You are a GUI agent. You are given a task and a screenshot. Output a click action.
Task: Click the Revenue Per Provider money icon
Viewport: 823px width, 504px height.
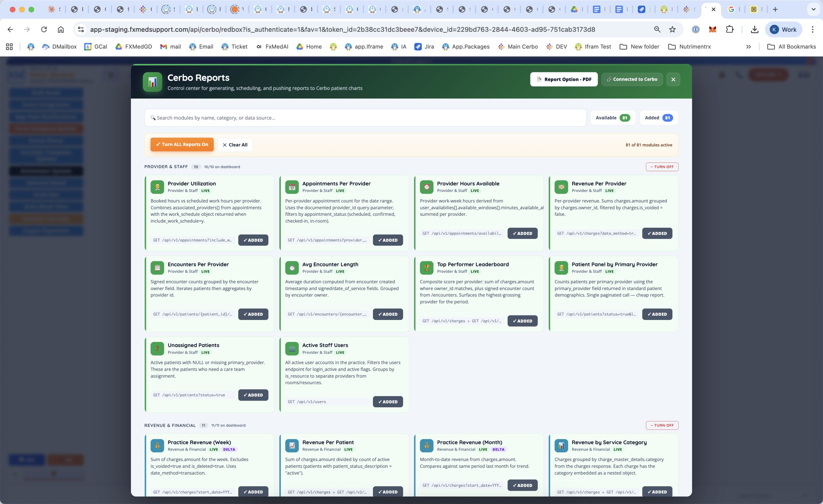click(x=561, y=187)
